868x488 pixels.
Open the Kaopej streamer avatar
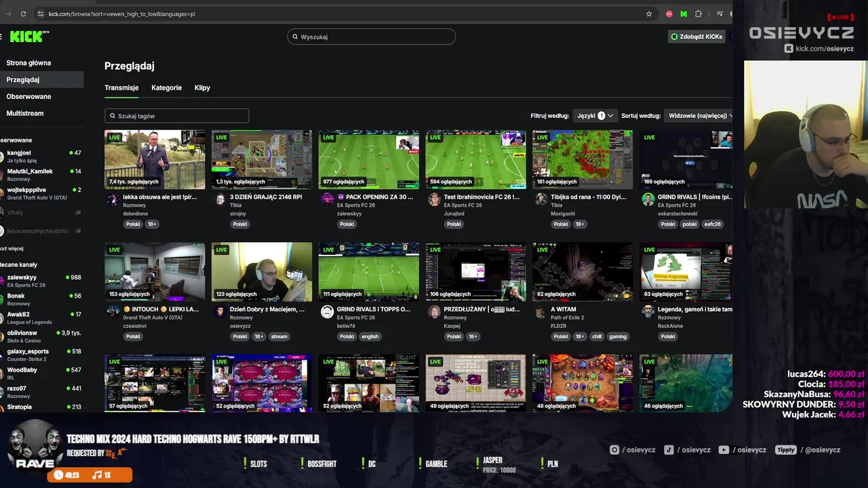coord(434,312)
